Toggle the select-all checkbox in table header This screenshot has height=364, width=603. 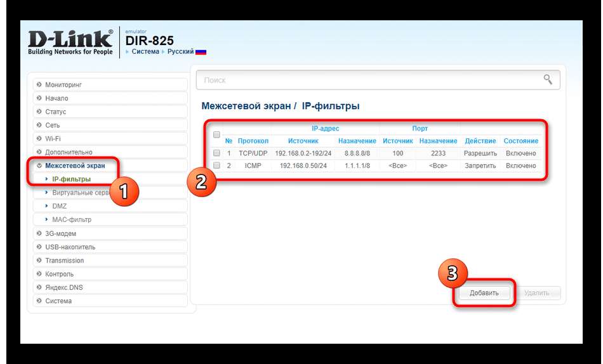pyautogui.click(x=216, y=134)
